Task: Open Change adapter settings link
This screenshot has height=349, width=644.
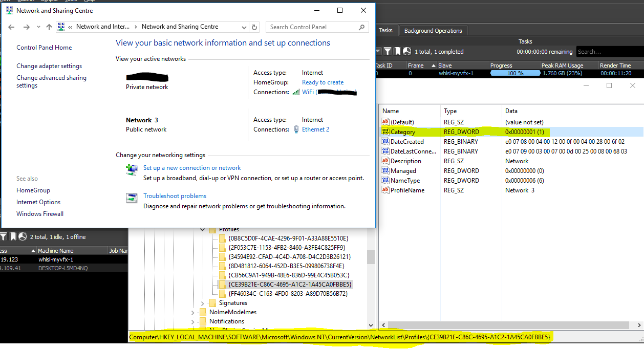Action: (49, 66)
